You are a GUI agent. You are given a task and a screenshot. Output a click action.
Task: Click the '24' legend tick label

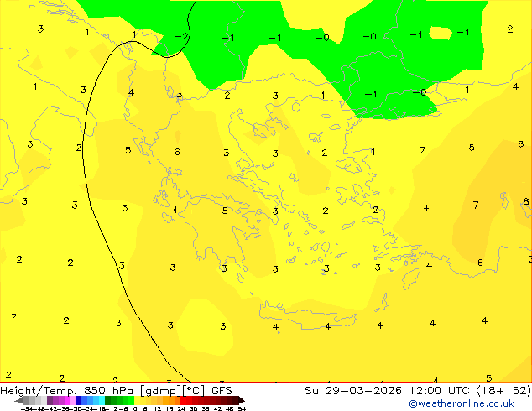click(181, 408)
